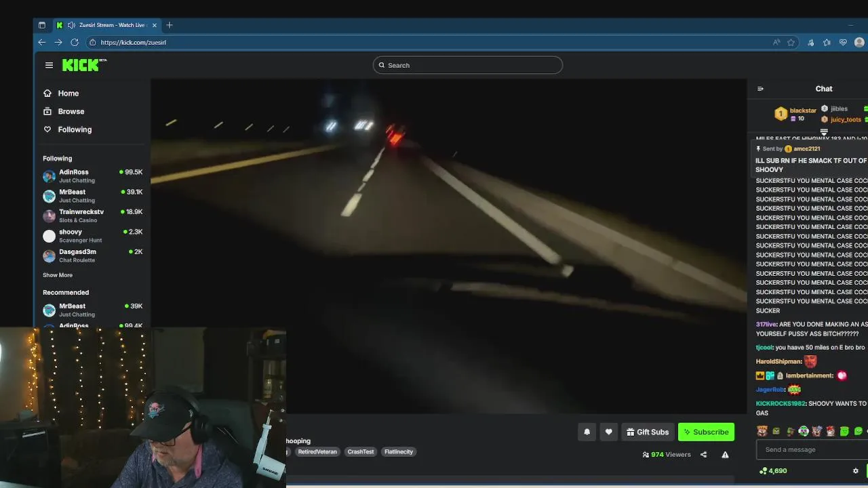This screenshot has width=868, height=488.
Task: Close the Zuesirl Stream tab
Action: (x=155, y=25)
